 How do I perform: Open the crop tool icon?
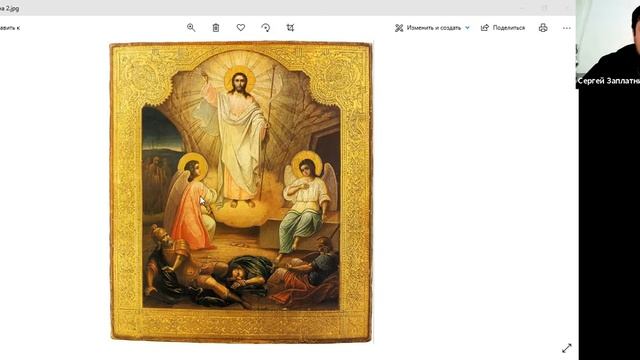290,28
